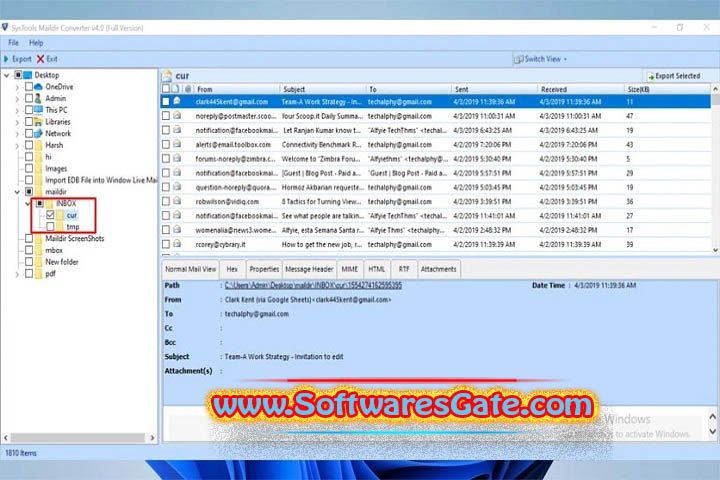Select the pdf folder in tree
Image resolution: width=720 pixels, height=480 pixels.
point(50,274)
